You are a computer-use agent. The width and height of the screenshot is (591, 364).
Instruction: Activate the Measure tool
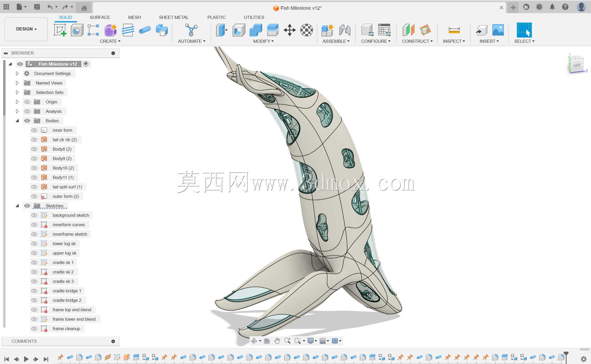click(454, 30)
